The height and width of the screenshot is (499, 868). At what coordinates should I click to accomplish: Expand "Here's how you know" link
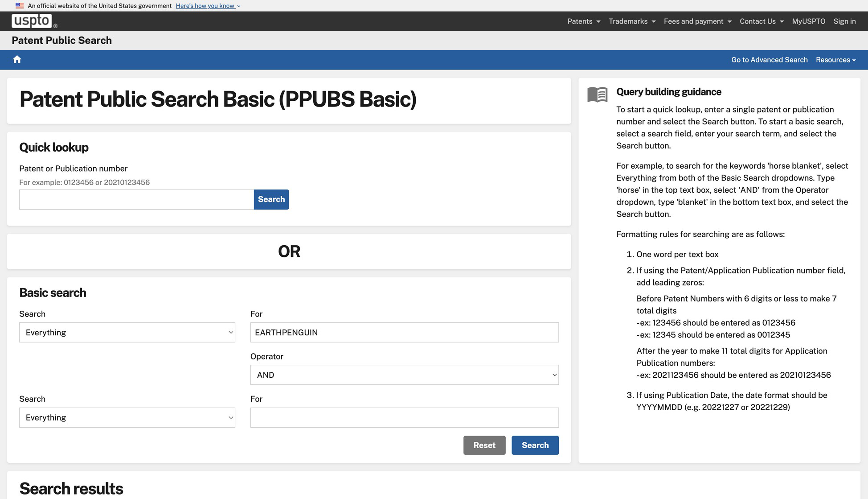click(208, 6)
